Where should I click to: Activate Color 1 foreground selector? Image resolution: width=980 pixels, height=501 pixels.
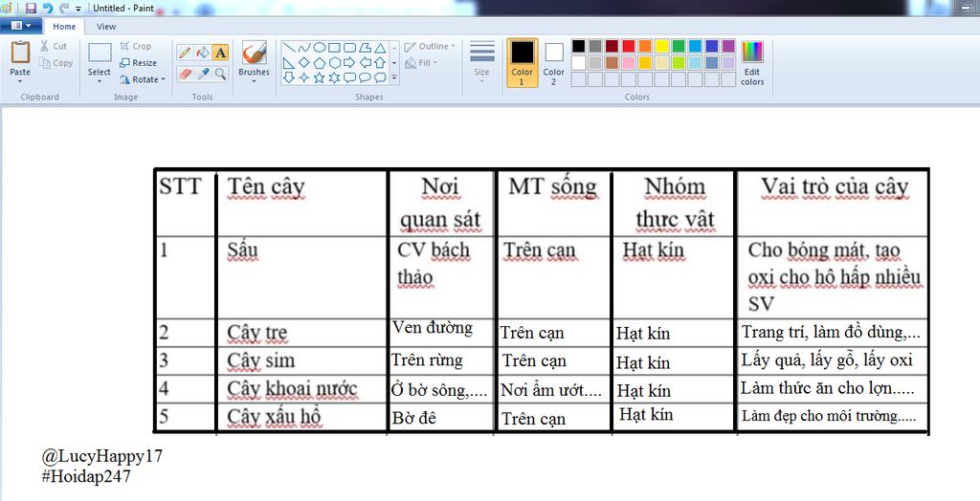coord(522,62)
